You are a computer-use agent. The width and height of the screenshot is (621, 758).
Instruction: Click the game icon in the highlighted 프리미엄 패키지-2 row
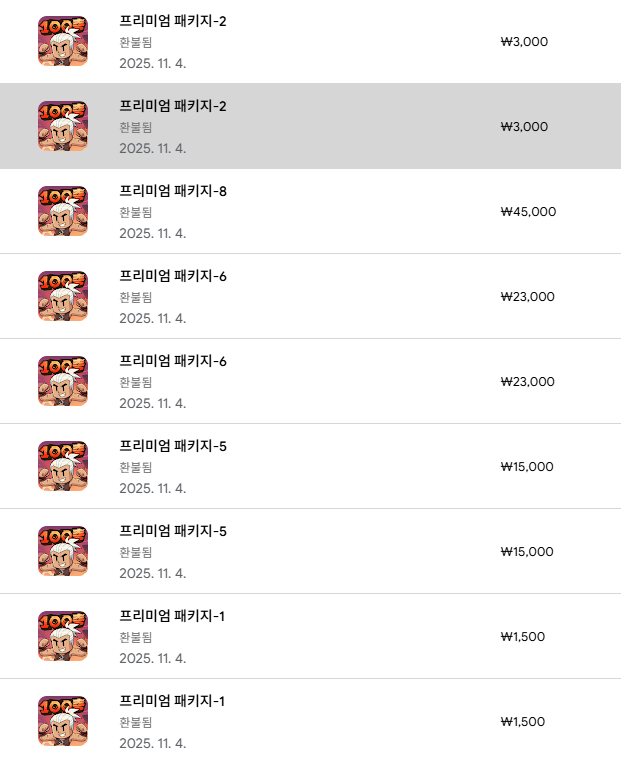[63, 126]
